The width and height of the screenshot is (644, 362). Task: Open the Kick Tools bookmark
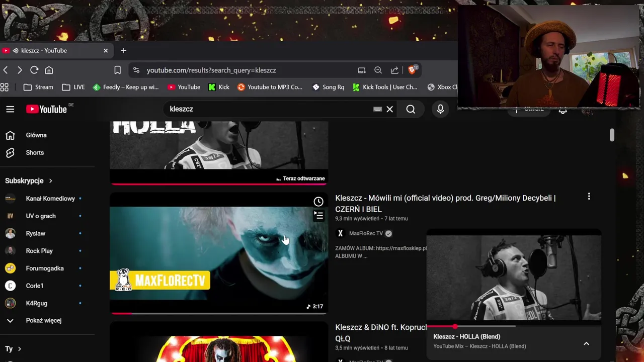(x=385, y=87)
